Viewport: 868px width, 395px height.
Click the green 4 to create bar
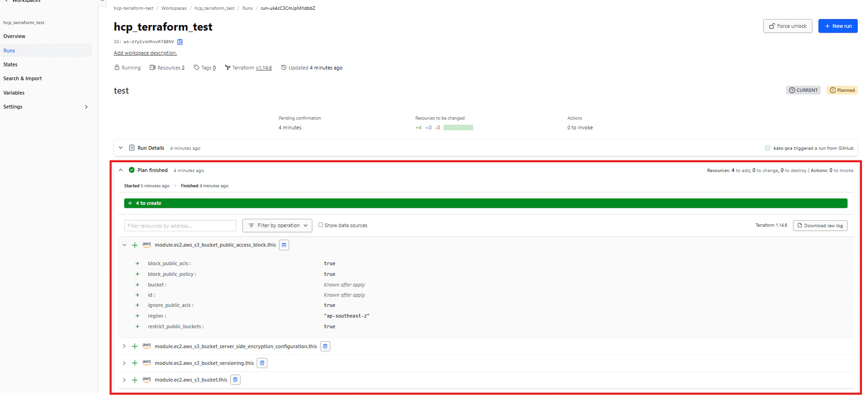pos(486,203)
